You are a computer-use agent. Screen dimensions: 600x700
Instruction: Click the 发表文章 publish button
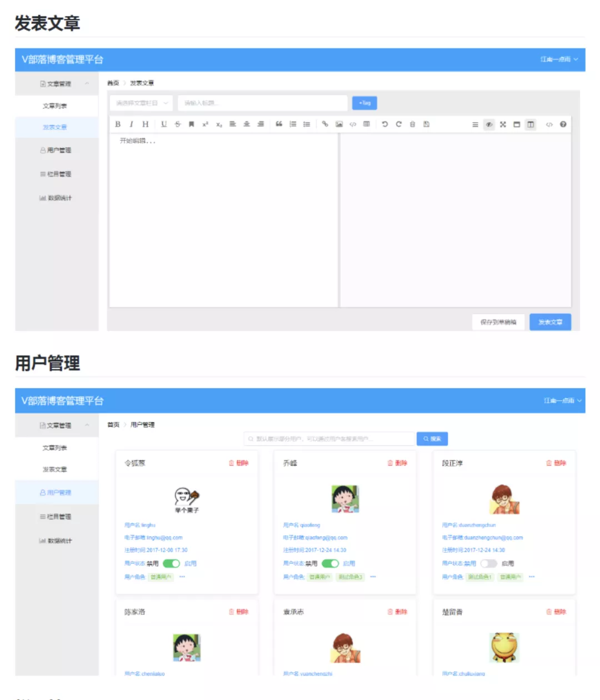tap(551, 321)
